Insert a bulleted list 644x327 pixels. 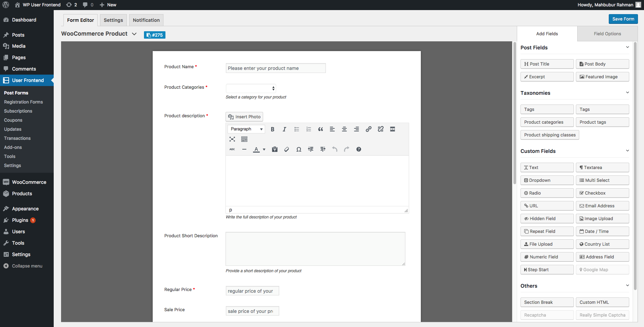coord(297,129)
